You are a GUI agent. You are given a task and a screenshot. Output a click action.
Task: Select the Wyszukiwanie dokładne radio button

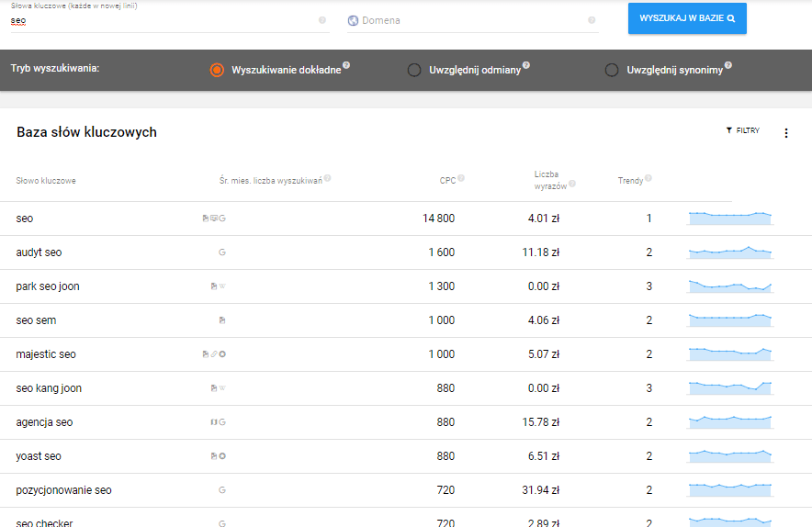click(x=217, y=70)
